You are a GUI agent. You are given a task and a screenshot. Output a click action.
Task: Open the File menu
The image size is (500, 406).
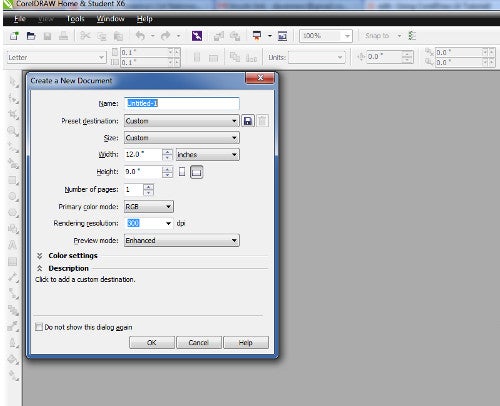pos(20,19)
